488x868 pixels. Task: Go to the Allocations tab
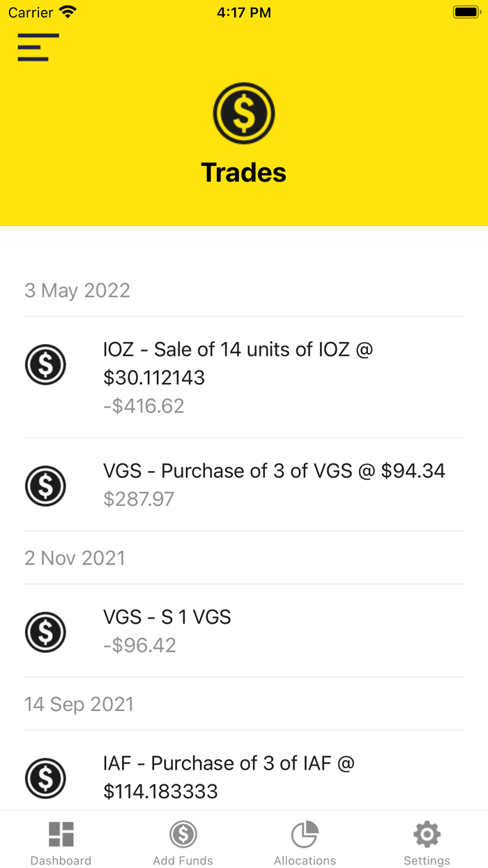pos(305,843)
